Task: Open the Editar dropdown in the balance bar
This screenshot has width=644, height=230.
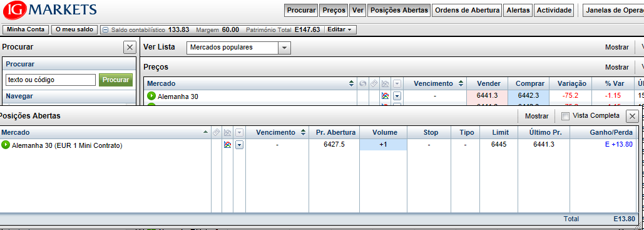Action: (339, 29)
